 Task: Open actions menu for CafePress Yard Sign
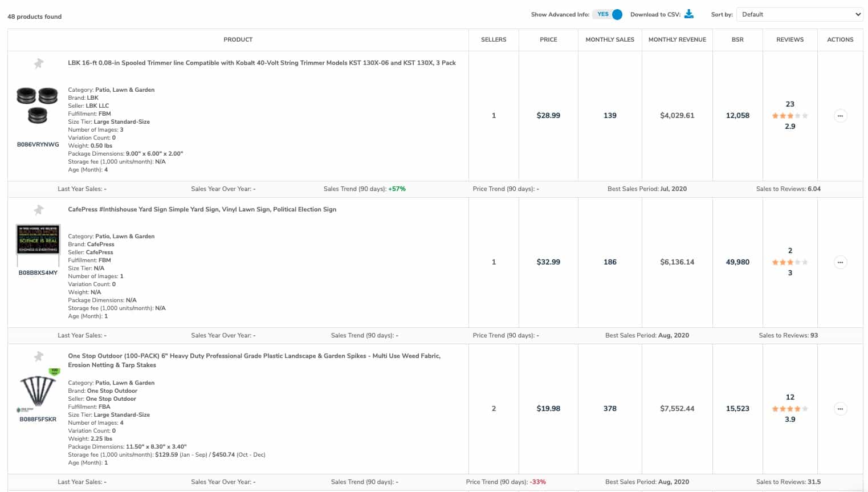point(840,262)
